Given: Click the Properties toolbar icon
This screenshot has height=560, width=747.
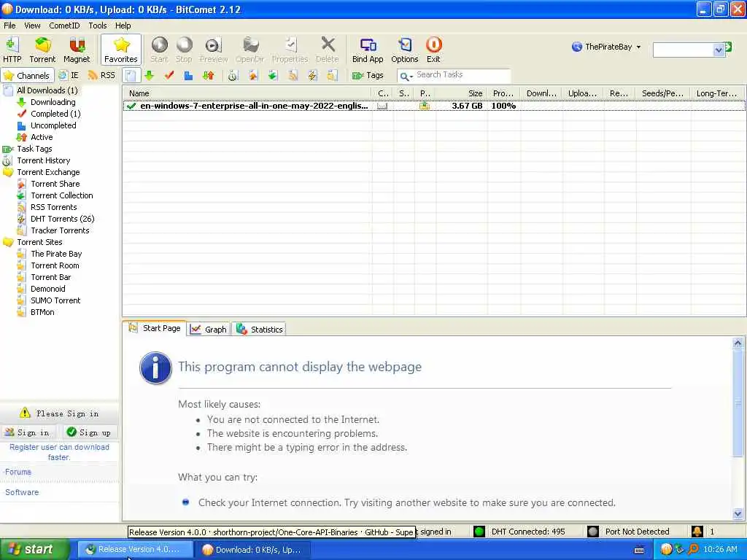Looking at the screenshot, I should pos(290,50).
